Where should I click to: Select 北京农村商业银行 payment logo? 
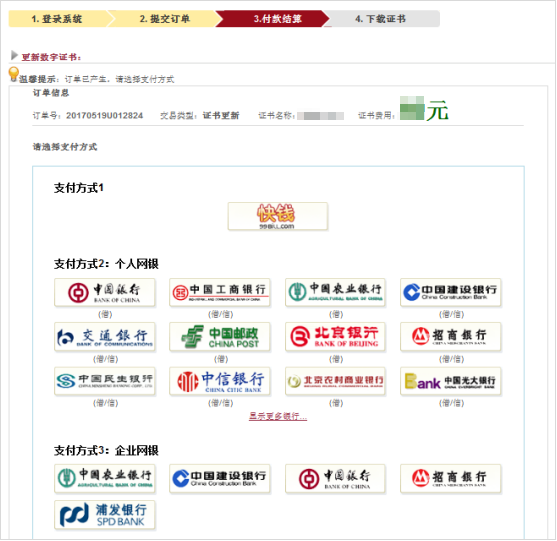click(335, 382)
